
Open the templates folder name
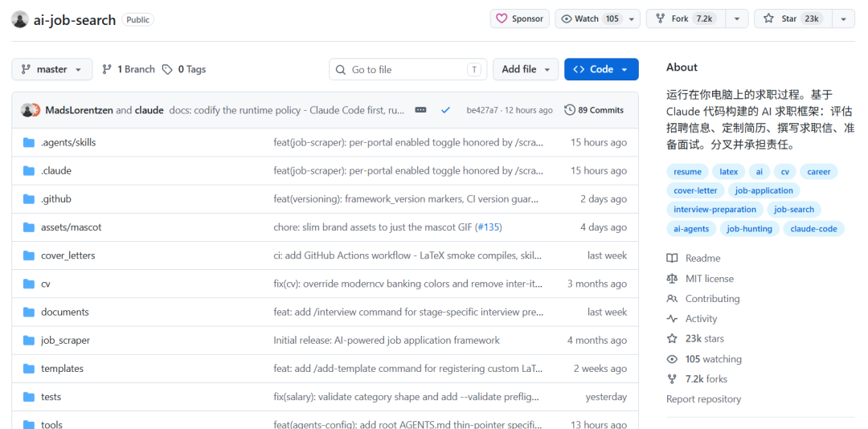tap(62, 369)
